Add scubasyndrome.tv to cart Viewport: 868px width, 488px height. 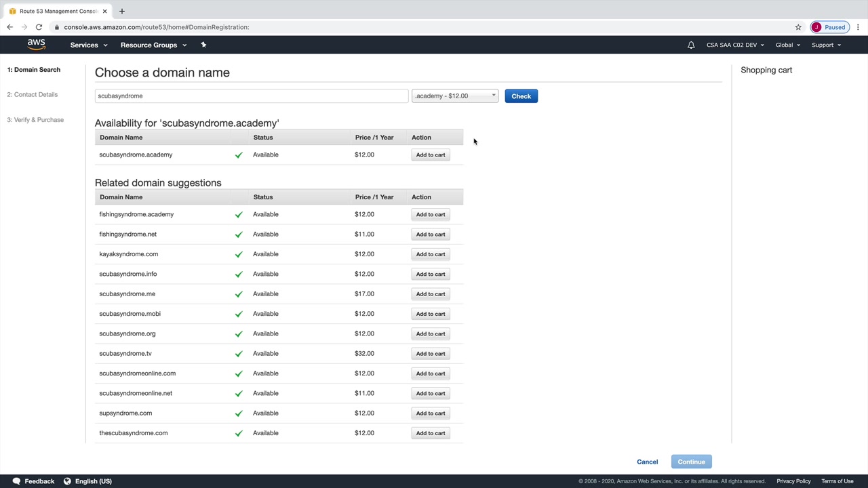(x=431, y=354)
